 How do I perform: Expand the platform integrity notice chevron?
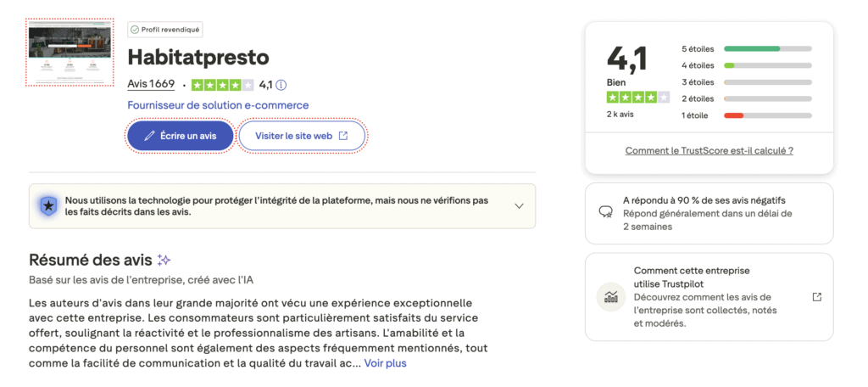click(519, 205)
